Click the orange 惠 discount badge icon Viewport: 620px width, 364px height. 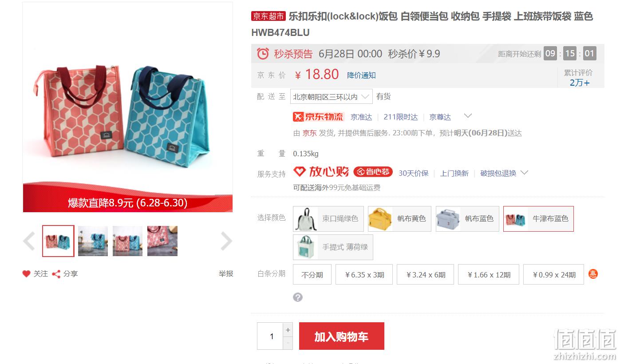(593, 274)
